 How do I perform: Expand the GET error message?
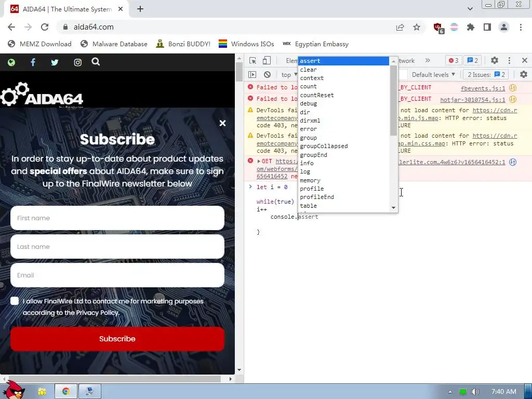point(259,161)
